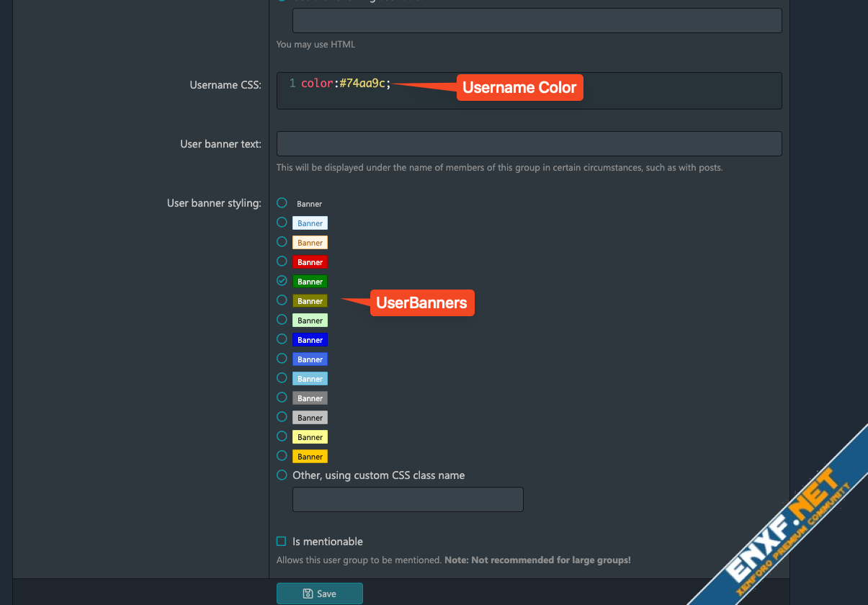Screen dimensions: 868x605
Task: Click the checked green Banner radio button
Action: 282,281
